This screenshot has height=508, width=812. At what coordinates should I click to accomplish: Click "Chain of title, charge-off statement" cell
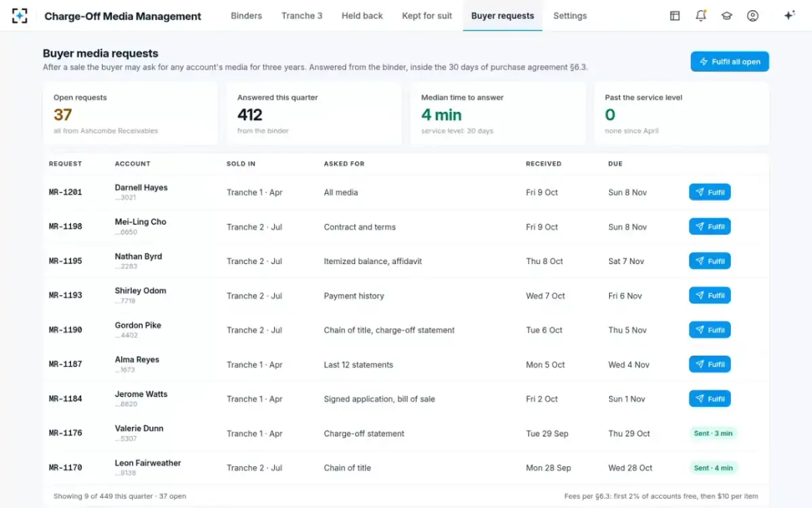pos(389,330)
